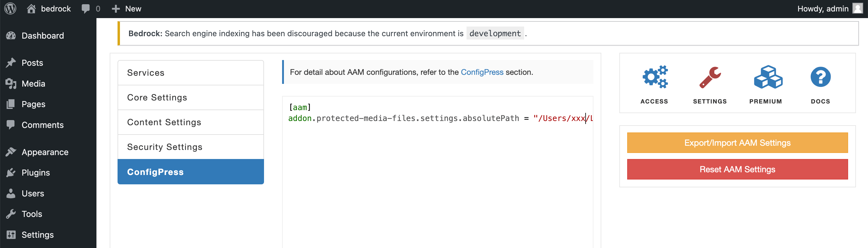Click the Tools wrench icon in sidebar
Image resolution: width=868 pixels, height=248 pixels.
pyautogui.click(x=11, y=214)
